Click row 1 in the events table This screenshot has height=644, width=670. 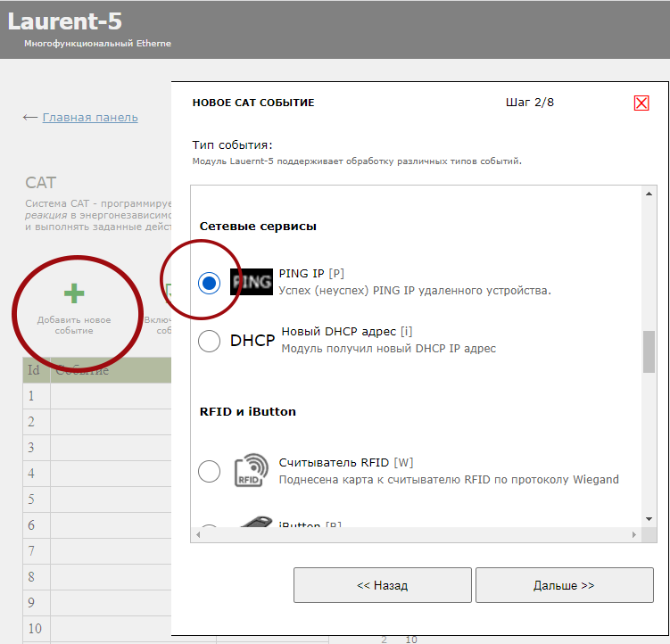point(107,395)
